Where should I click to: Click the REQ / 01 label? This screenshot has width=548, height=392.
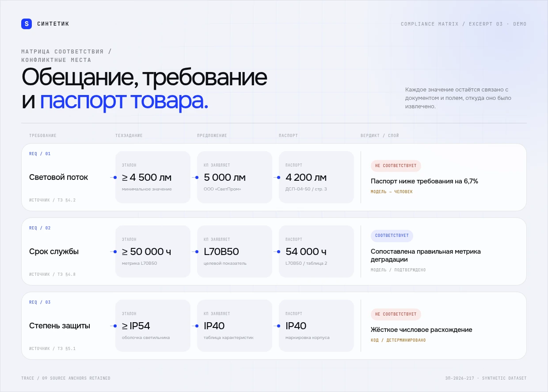pyautogui.click(x=40, y=154)
